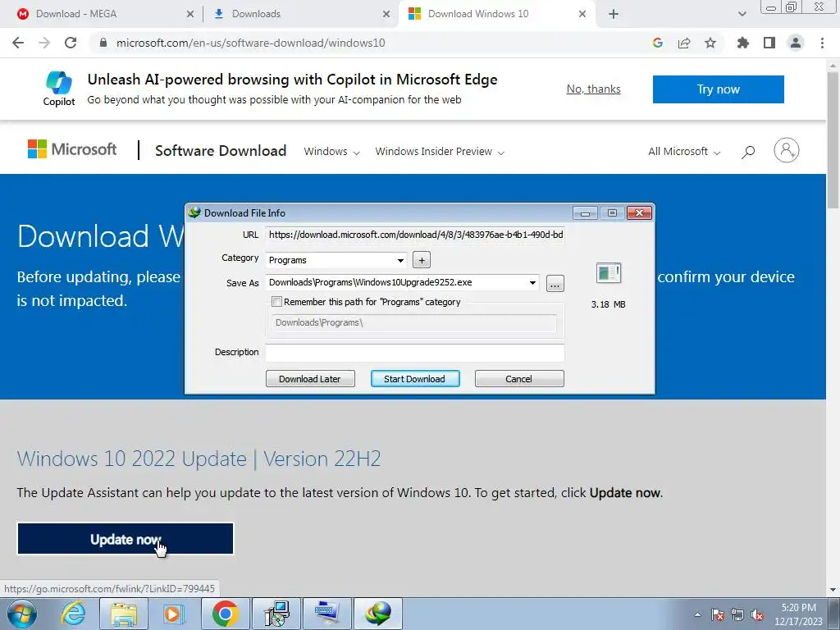This screenshot has width=840, height=630.
Task: Click the scrollbar down arrow
Action: tap(833, 590)
